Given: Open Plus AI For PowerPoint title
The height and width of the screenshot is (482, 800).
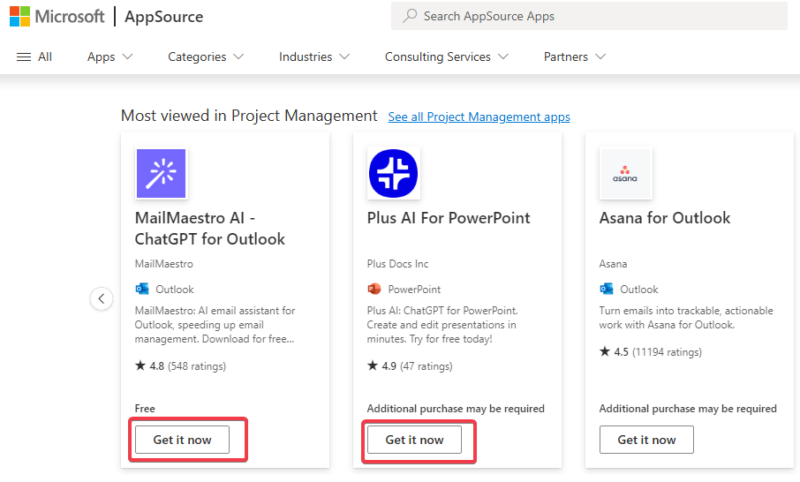Looking at the screenshot, I should pos(448,218).
